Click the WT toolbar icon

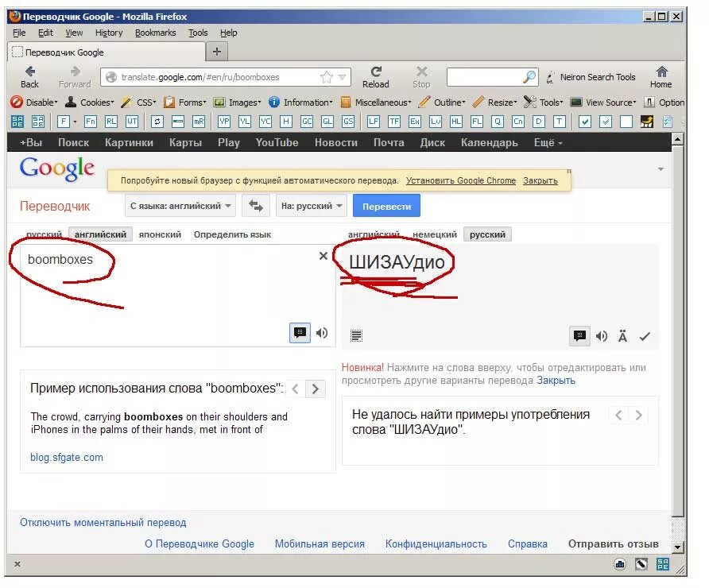click(x=132, y=122)
